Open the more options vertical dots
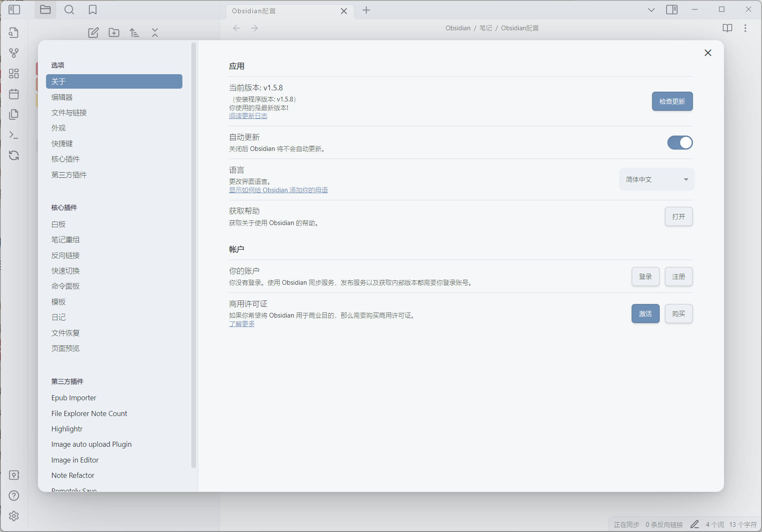Screen dimensions: 762x532 pos(745,28)
